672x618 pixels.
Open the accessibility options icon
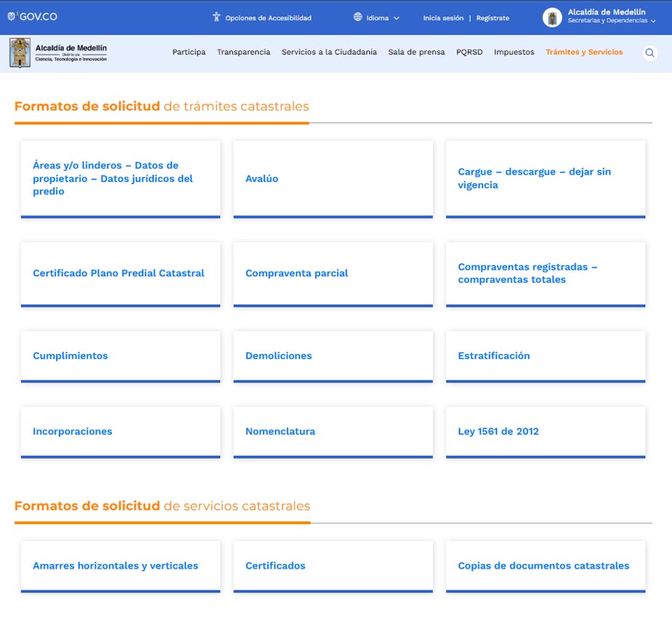tap(216, 17)
